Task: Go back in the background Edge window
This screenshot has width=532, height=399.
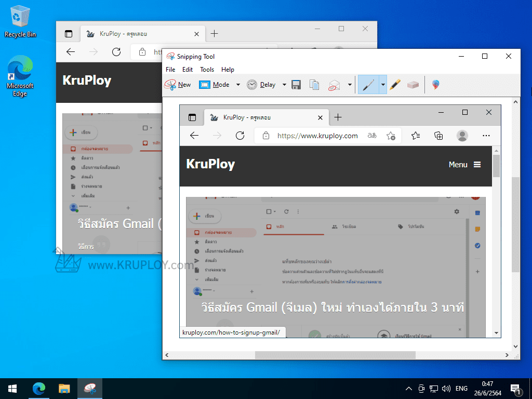Action: [71, 51]
